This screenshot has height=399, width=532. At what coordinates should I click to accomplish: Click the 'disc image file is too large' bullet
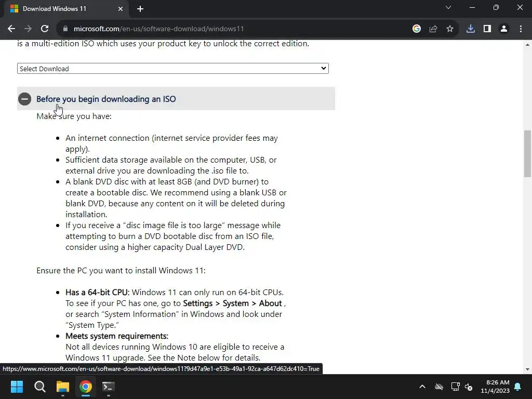[x=173, y=236]
